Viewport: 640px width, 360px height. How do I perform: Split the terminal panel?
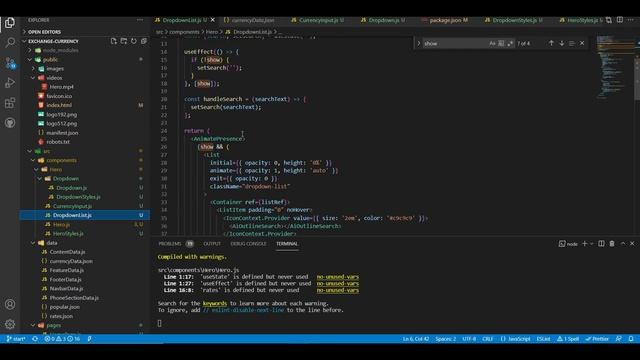pyautogui.click(x=601, y=244)
